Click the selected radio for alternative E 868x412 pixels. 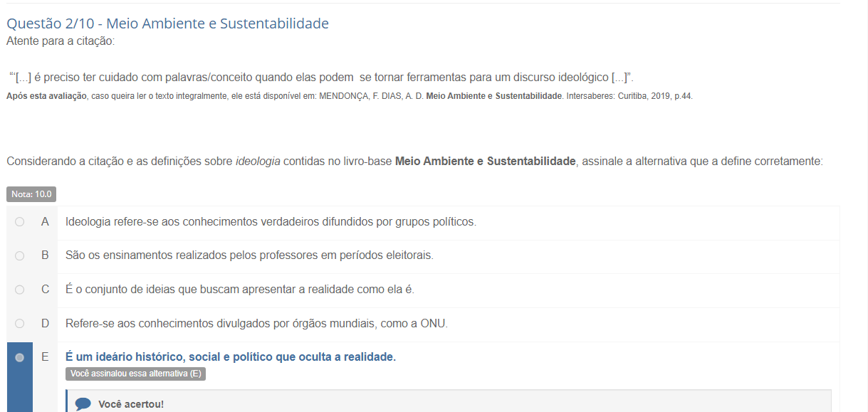[19, 357]
